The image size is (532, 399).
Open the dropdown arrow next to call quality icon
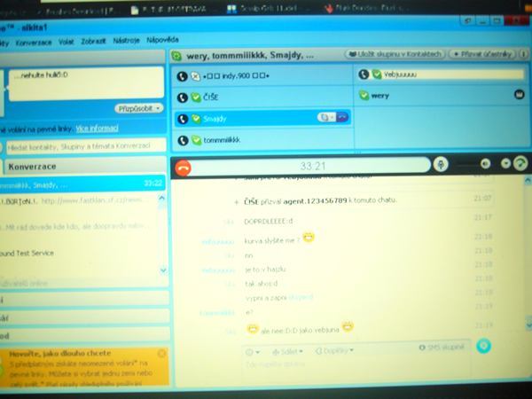(x=505, y=163)
